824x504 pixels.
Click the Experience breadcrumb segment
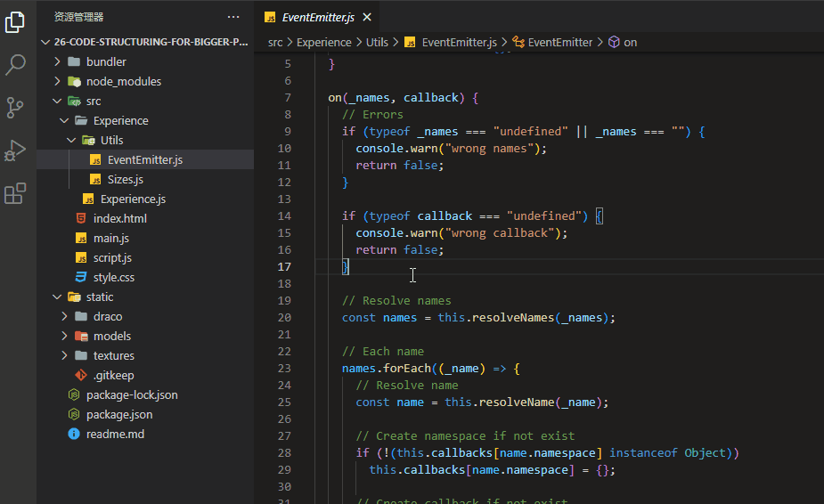point(323,43)
